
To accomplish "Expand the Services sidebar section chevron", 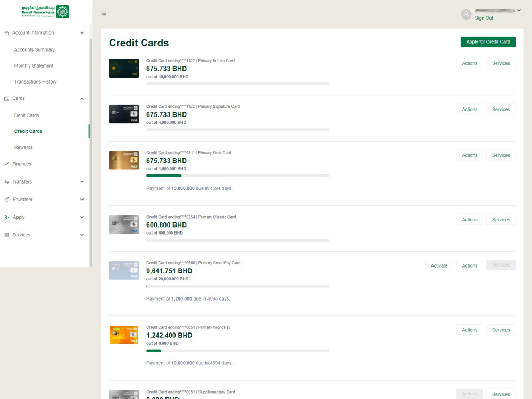I will click(x=82, y=235).
